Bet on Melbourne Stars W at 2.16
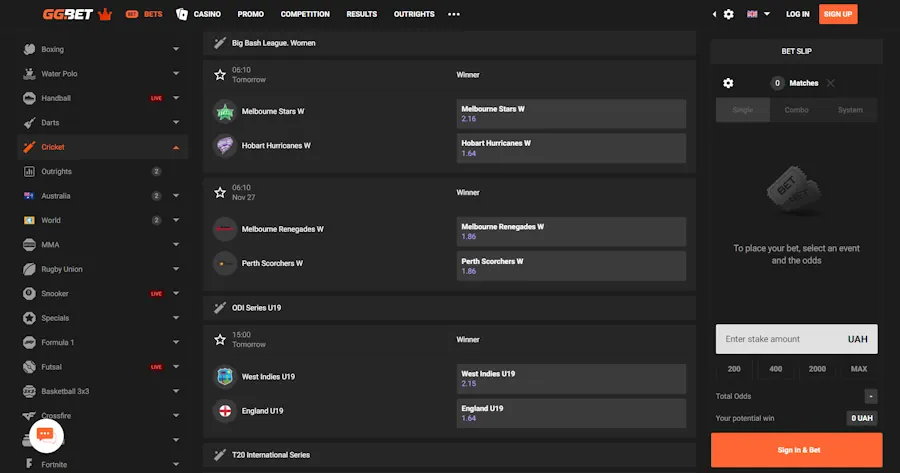This screenshot has width=900, height=473. pos(571,114)
